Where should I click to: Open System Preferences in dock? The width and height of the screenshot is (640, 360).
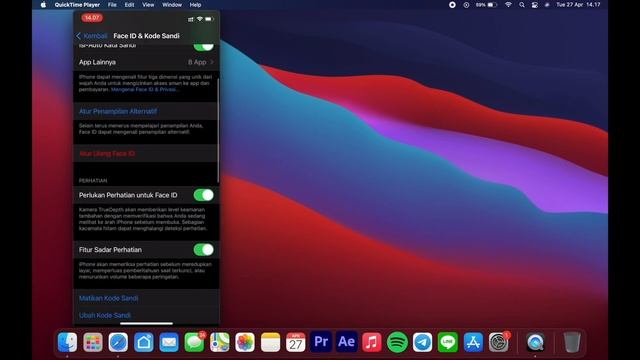499,342
